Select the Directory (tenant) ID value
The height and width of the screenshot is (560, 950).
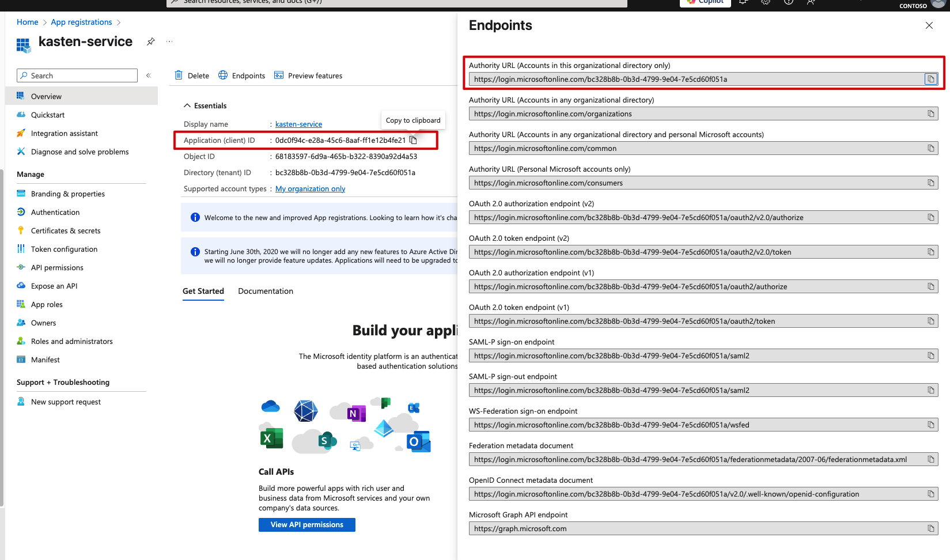pyautogui.click(x=345, y=172)
